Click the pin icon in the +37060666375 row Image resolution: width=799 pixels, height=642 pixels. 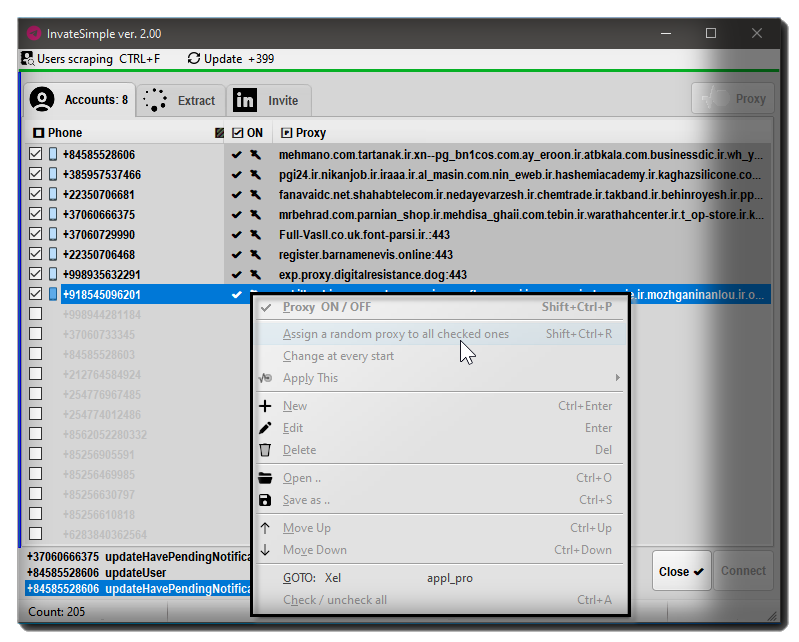255,214
